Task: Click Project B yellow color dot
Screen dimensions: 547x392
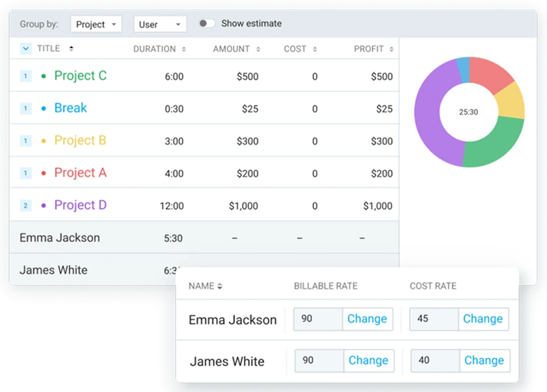Action: coord(44,141)
